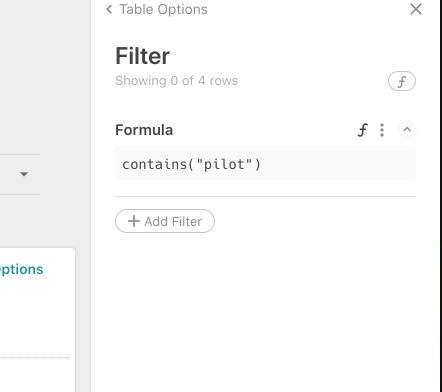Click the gray canvas outside the panel
Image resolution: width=442 pixels, height=392 pixels.
point(45,83)
